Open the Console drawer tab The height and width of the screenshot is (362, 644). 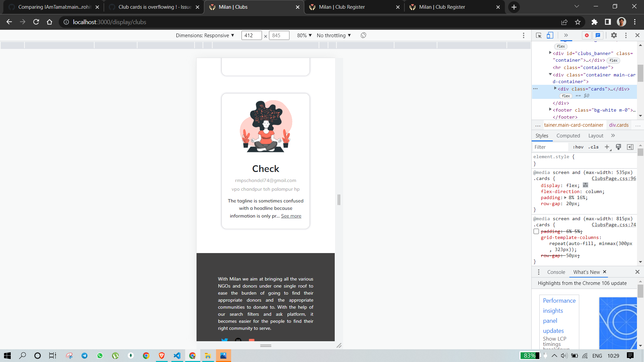click(556, 272)
